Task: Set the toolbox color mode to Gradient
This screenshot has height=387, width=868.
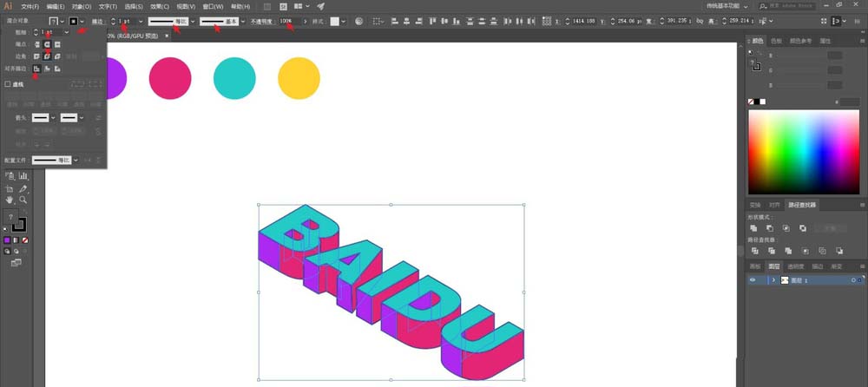Action: click(x=16, y=240)
